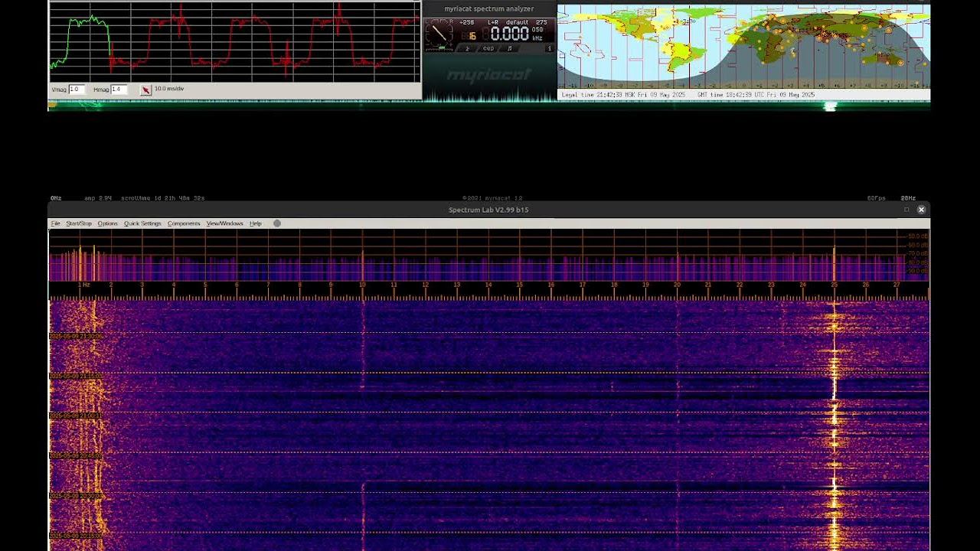Click the 'default' preset label in myriacat

click(x=517, y=22)
